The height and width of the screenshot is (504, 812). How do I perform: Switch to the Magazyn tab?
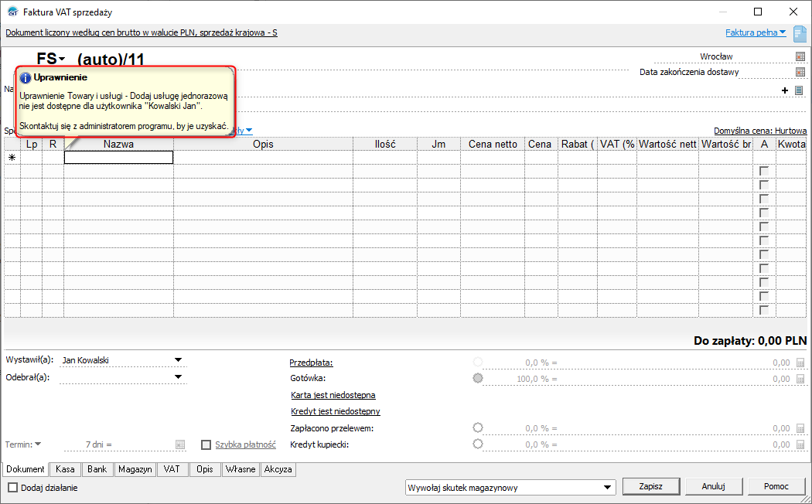[135, 468]
